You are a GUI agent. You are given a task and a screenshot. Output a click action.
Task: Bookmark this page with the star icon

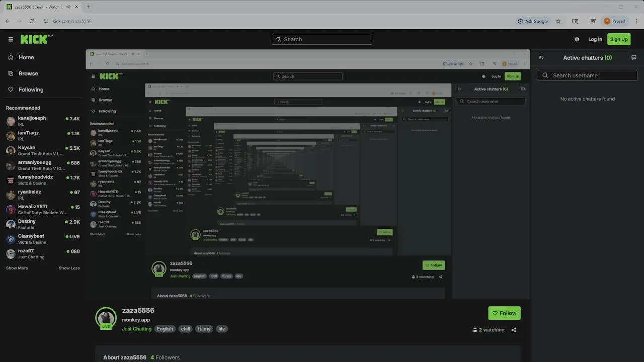click(x=558, y=21)
